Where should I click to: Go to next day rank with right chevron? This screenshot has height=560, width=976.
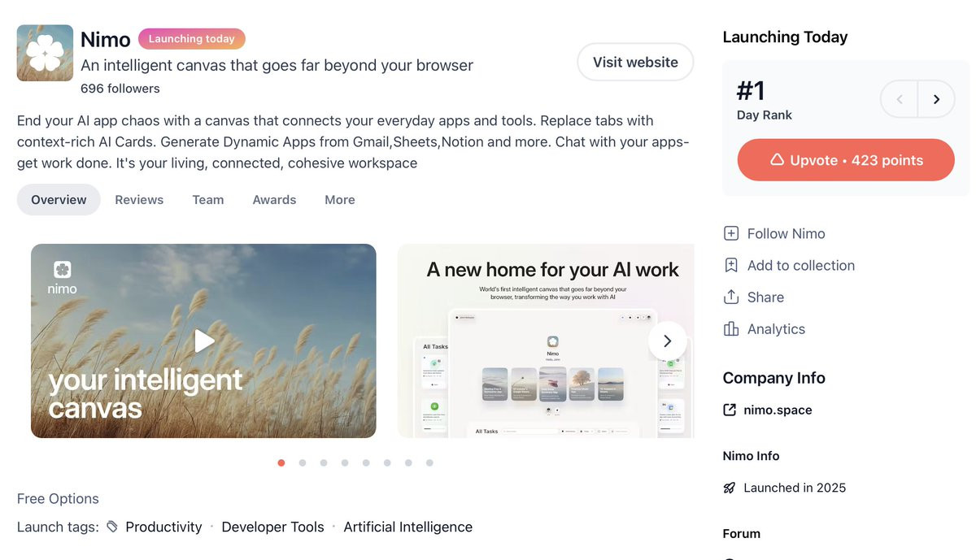coord(936,99)
